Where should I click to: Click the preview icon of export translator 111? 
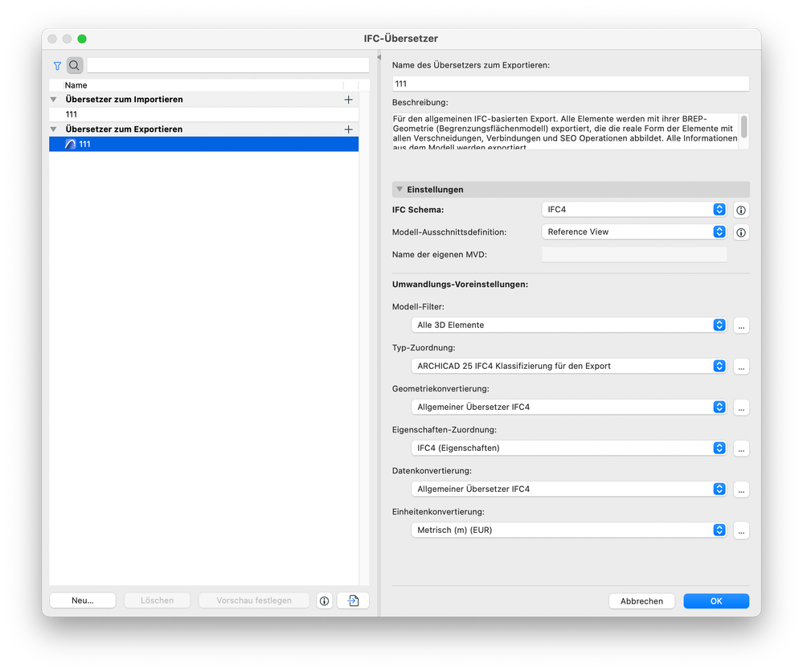click(x=70, y=145)
